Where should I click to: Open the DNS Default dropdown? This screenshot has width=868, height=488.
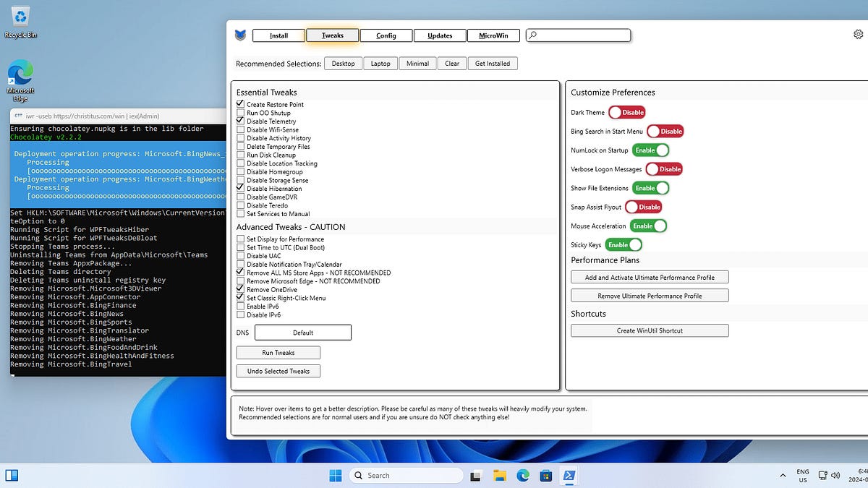(303, 333)
